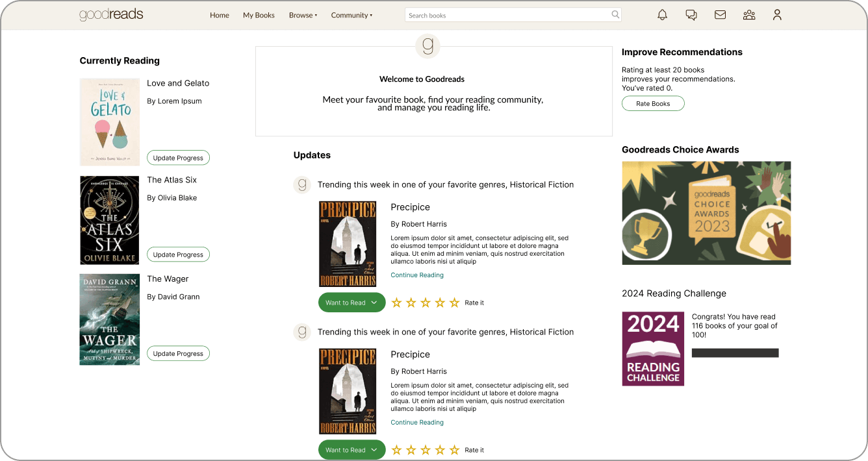Rate second Precipice four stars
This screenshot has height=461, width=868.
(x=440, y=450)
